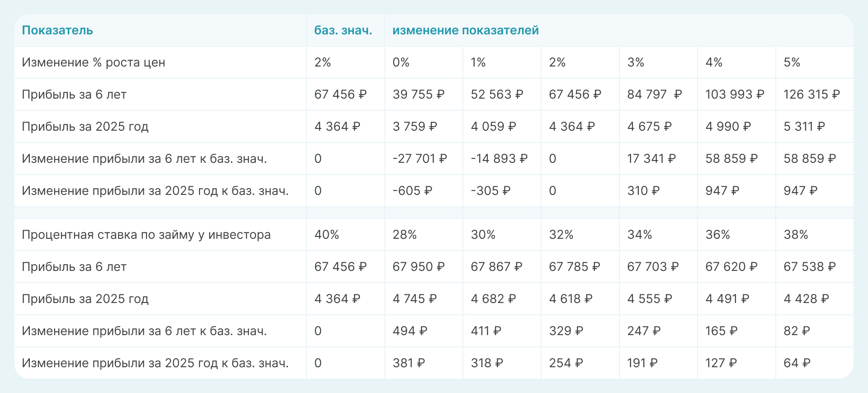
Task: Click the "изменение показателей" header
Action: pos(465,30)
